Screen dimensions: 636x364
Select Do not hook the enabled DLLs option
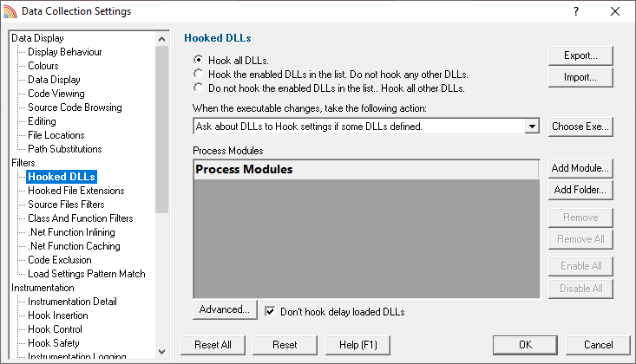pyautogui.click(x=199, y=88)
